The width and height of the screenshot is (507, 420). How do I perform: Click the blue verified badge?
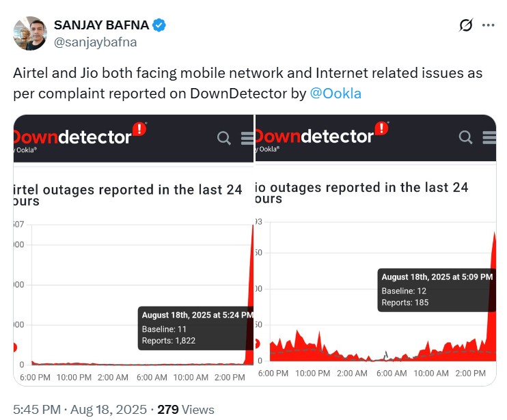[159, 25]
